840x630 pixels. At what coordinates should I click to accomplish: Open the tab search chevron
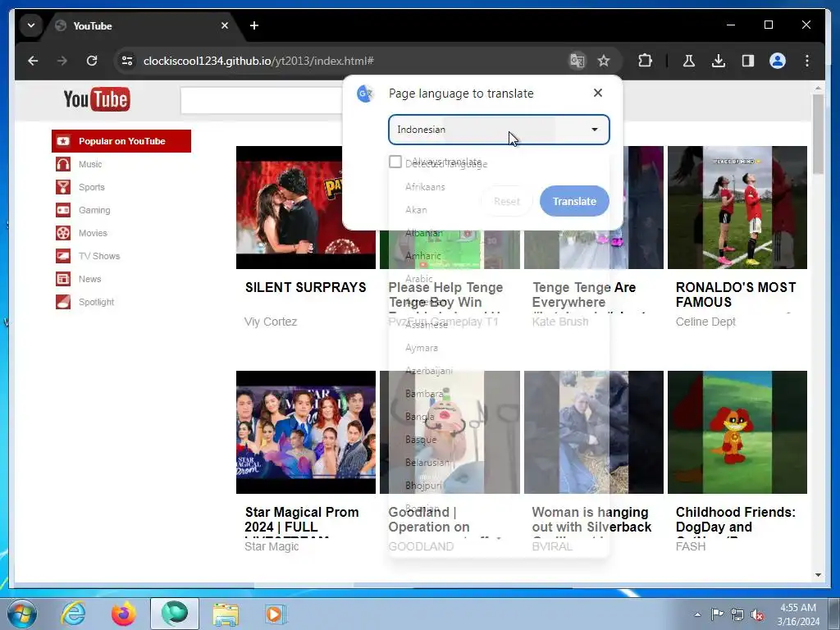pos(31,25)
